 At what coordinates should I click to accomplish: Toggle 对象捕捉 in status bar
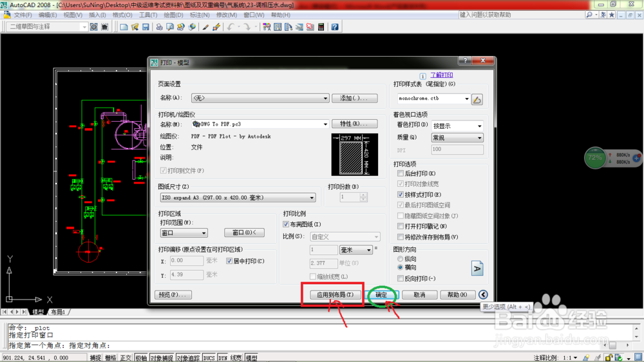coord(162,358)
